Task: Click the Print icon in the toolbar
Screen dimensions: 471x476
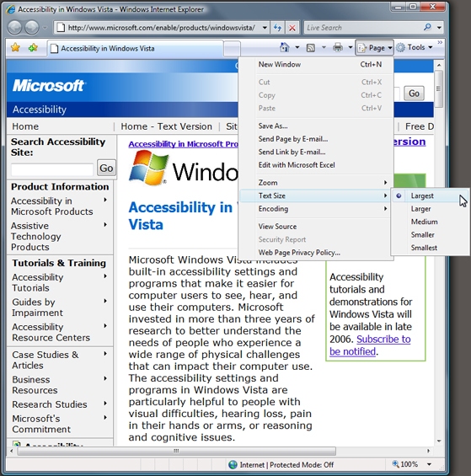Action: click(x=338, y=47)
